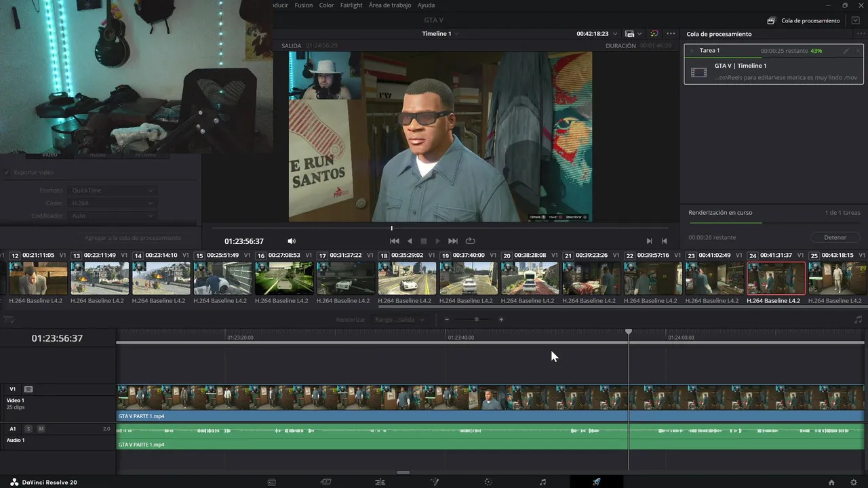Open the Formato QuickTime dropdown

pyautogui.click(x=113, y=190)
